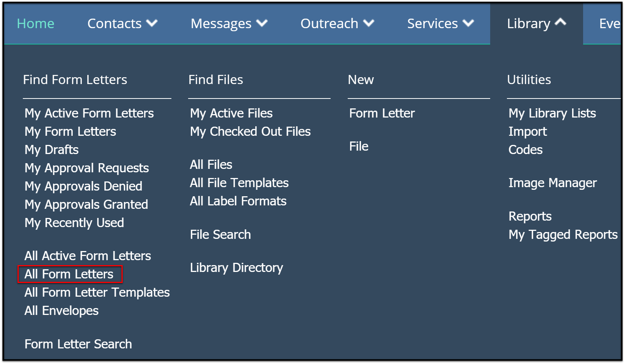The image size is (625, 364).
Task: Go to the Home tab
Action: [36, 24]
